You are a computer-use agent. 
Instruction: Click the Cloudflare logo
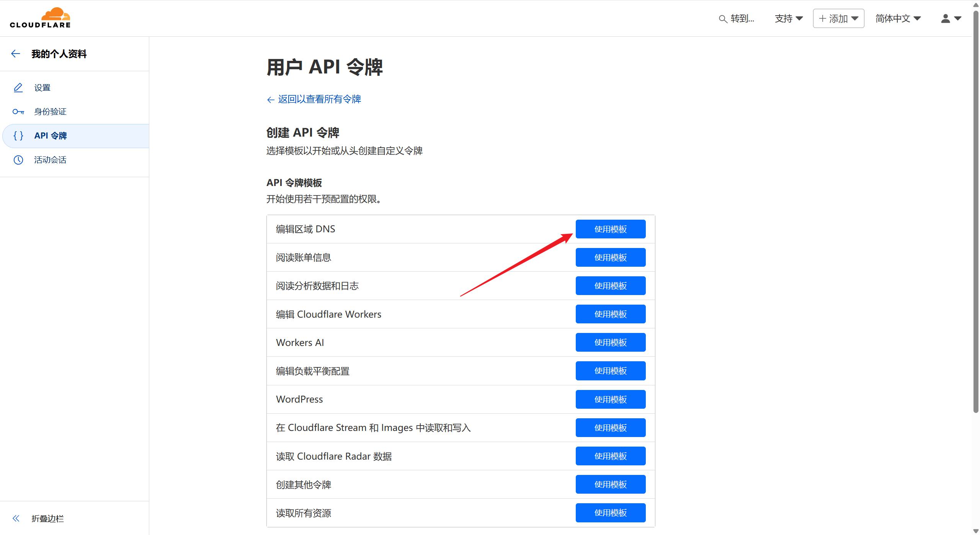(40, 18)
